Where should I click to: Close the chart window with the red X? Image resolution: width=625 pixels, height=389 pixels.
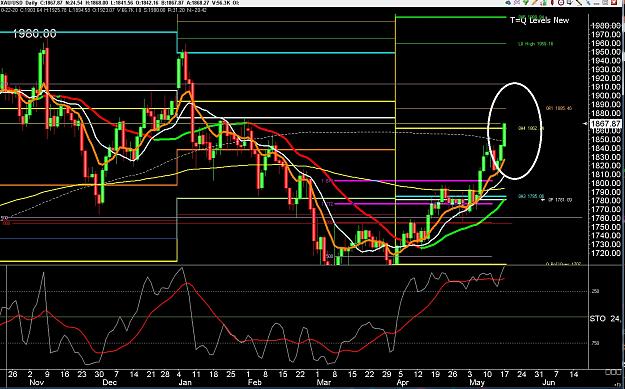point(614,3)
